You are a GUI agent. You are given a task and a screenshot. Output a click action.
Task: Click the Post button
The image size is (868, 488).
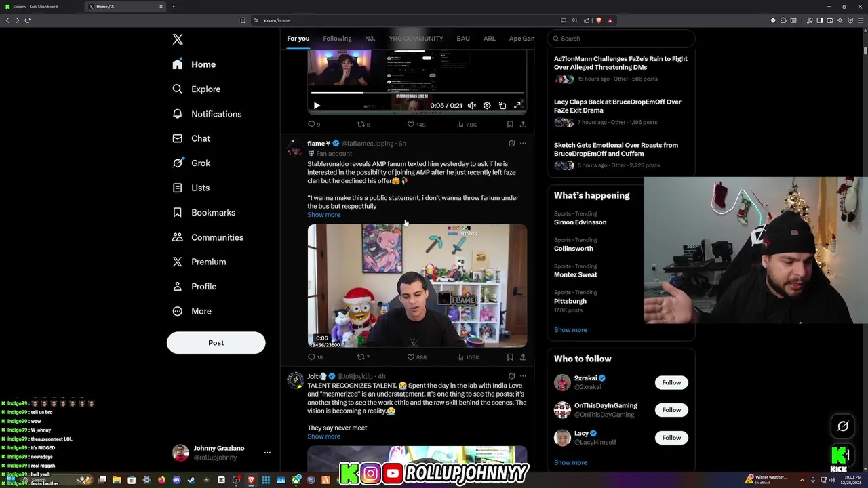click(x=216, y=342)
